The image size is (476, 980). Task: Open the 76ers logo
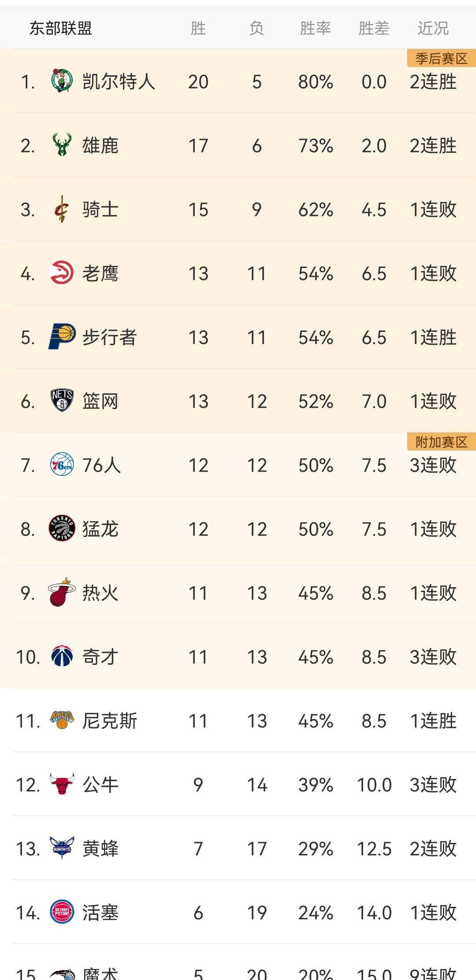[x=62, y=465]
